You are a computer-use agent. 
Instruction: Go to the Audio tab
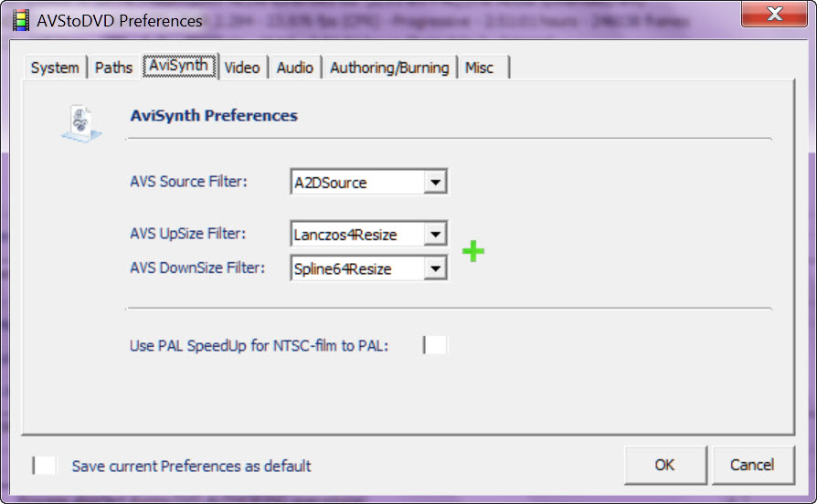(294, 68)
